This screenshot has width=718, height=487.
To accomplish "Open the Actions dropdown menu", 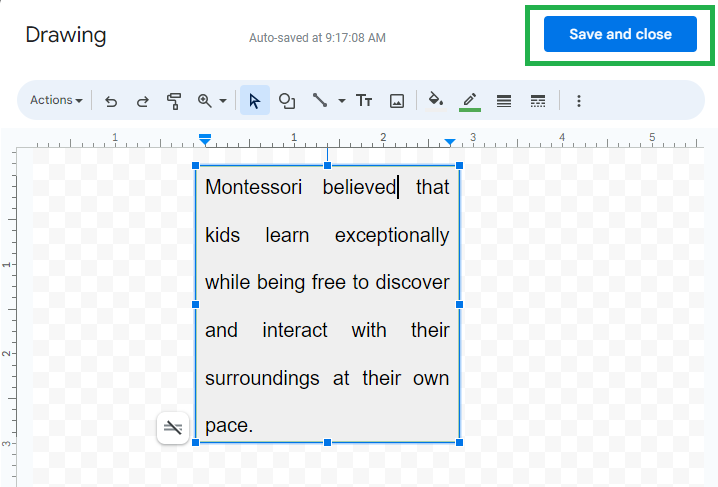I will click(56, 100).
